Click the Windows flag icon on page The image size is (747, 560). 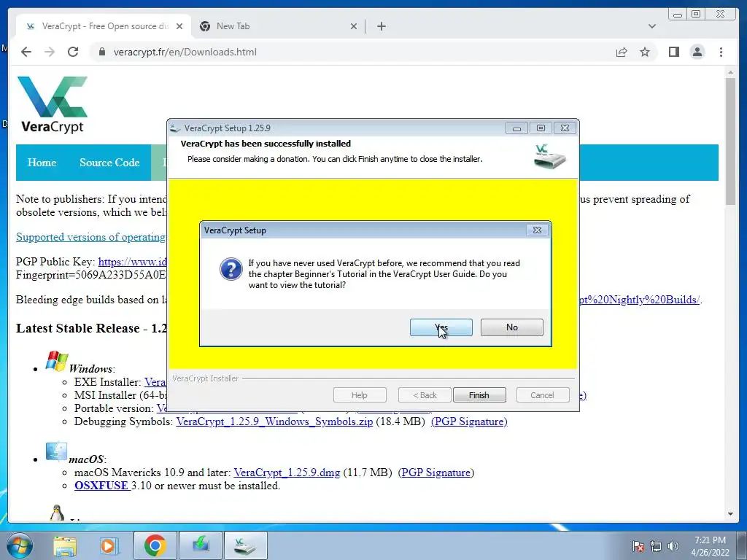pos(57,361)
